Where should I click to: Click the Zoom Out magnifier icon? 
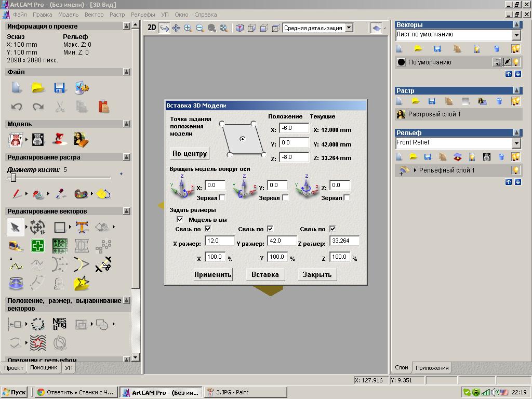pyautogui.click(x=200, y=28)
